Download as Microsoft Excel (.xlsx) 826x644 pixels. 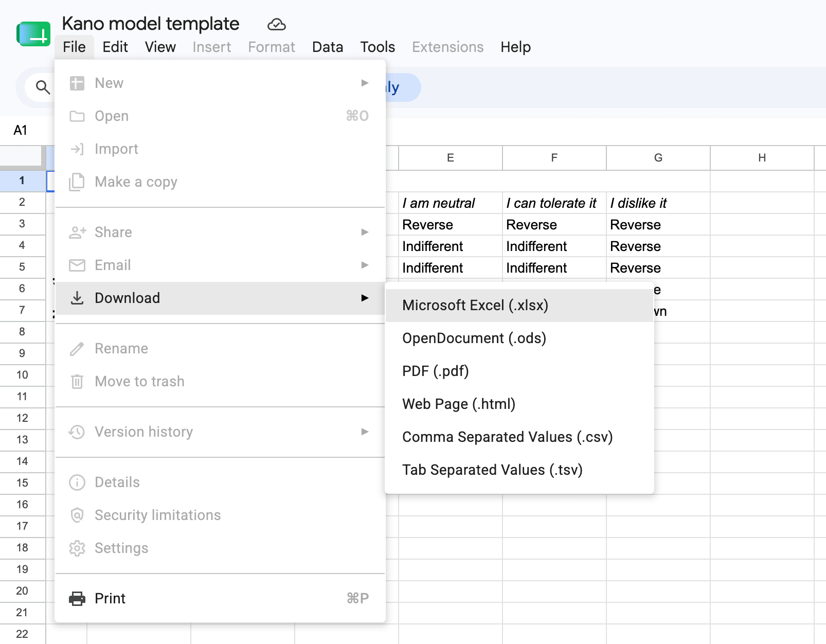519,306
